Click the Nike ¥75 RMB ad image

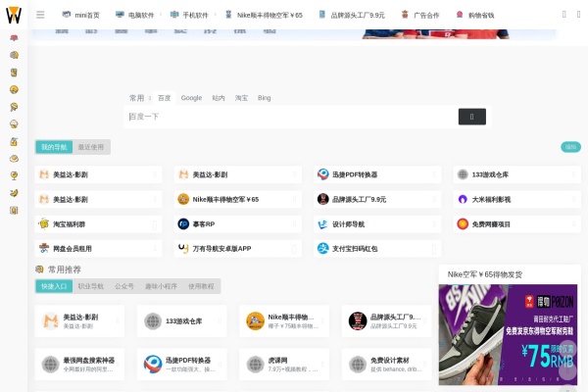pos(508,334)
